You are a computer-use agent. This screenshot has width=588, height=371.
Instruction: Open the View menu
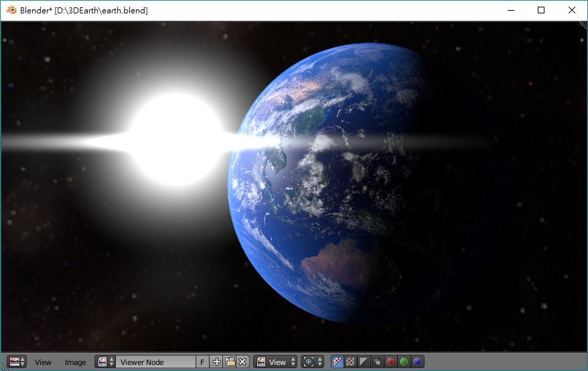coord(43,362)
